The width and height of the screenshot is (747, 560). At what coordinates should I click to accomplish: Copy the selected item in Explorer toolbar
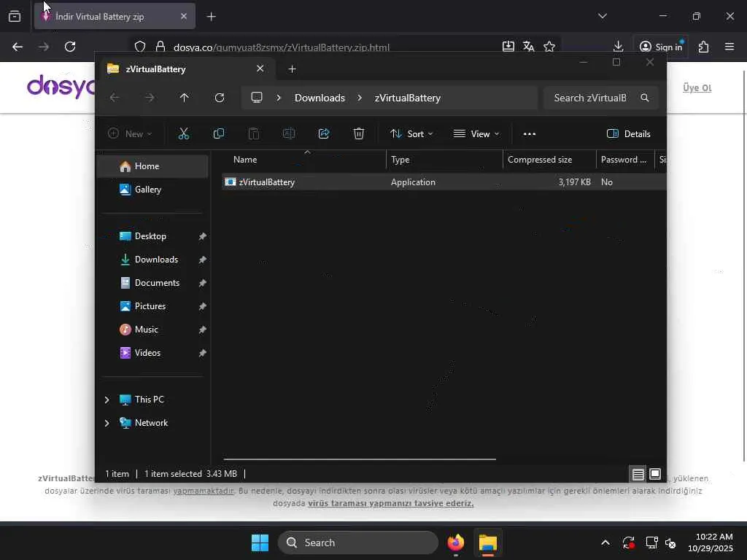(219, 134)
